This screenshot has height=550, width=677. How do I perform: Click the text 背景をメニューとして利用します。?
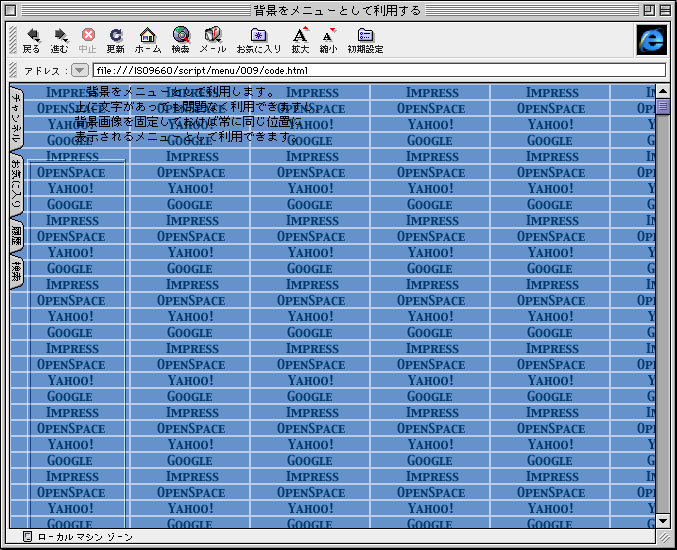(180, 92)
